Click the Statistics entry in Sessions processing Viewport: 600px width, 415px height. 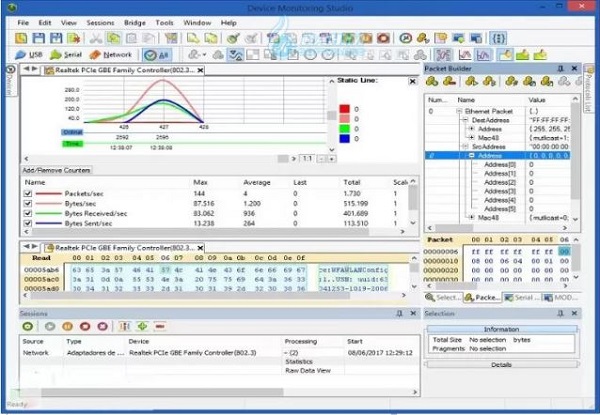pos(299,361)
